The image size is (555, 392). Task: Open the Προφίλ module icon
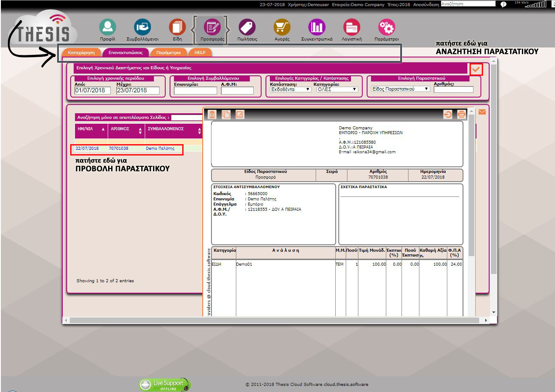coord(107,27)
